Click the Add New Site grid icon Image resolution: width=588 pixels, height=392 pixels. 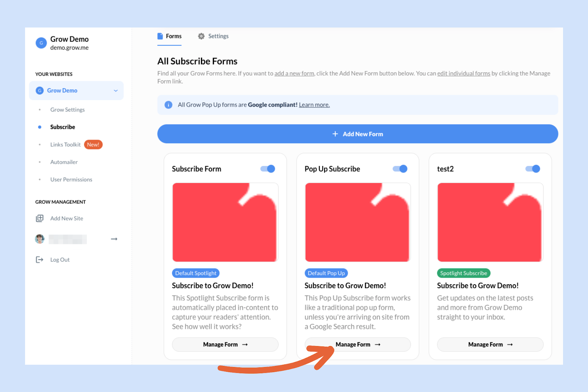pos(40,218)
